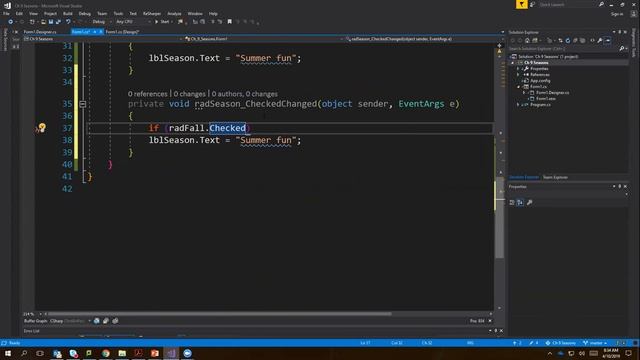640x360 pixels.
Task: Click the editor horizontal scrollbar
Action: pyautogui.click(x=220, y=314)
